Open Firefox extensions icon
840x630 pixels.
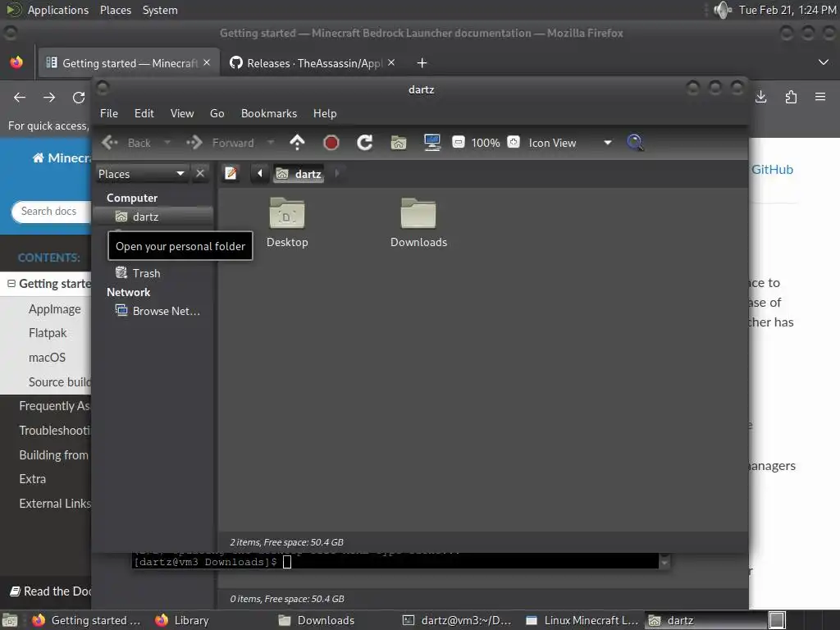click(x=791, y=97)
